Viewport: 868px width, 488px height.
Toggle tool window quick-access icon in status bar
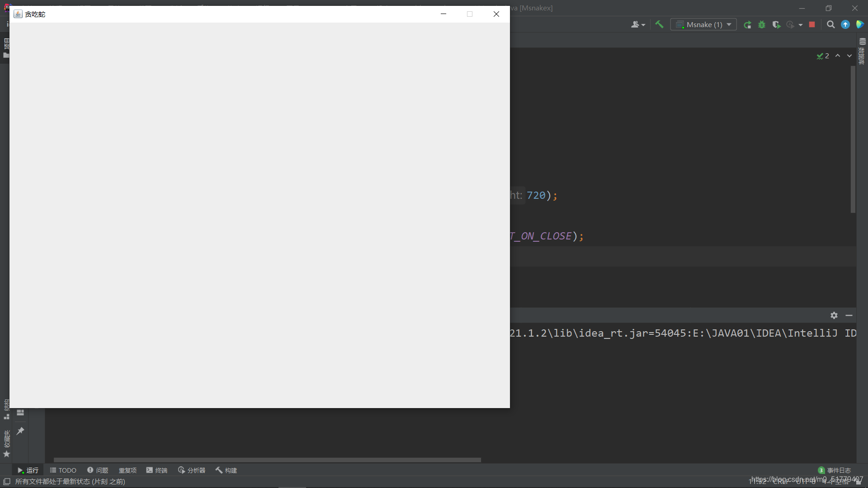tap(7, 482)
